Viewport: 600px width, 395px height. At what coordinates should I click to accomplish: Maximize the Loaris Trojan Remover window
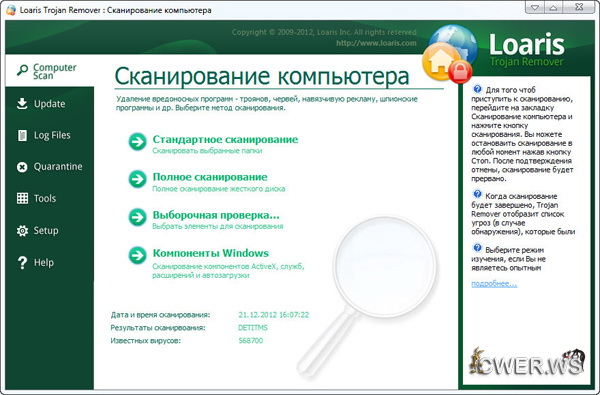tap(553, 7)
